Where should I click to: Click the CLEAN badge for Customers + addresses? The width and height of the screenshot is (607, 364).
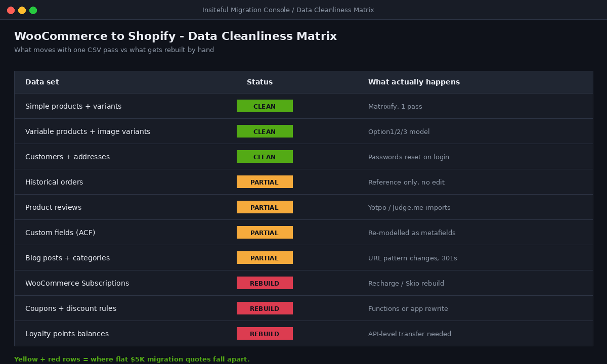click(x=265, y=157)
